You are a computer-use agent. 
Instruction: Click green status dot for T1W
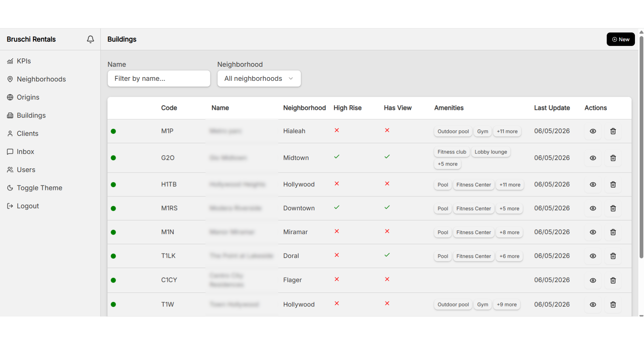click(113, 304)
